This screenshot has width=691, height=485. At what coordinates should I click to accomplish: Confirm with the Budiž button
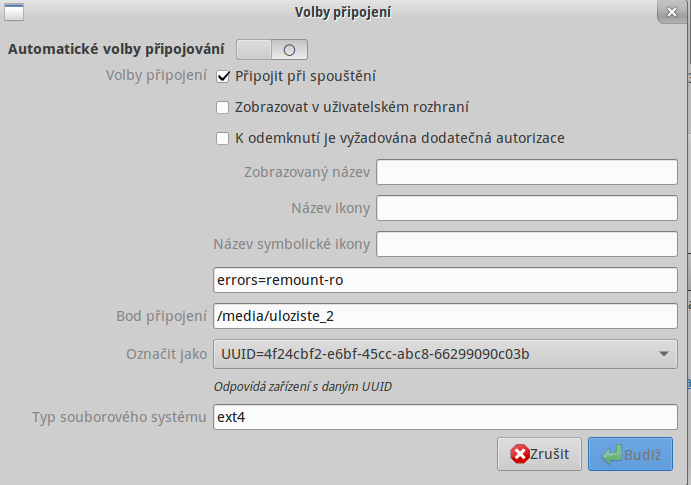(x=630, y=454)
